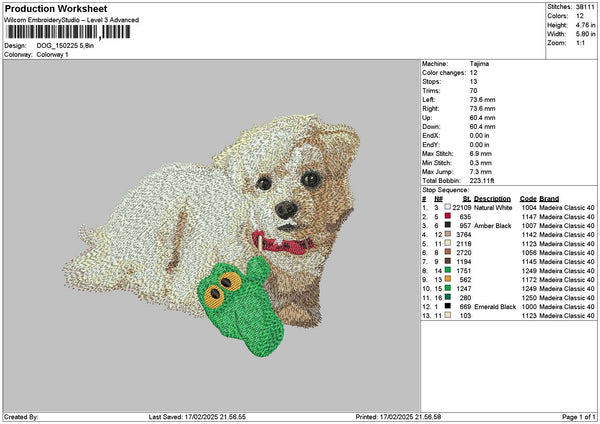Click the Max Stitch value 6.9 mm

481,153
